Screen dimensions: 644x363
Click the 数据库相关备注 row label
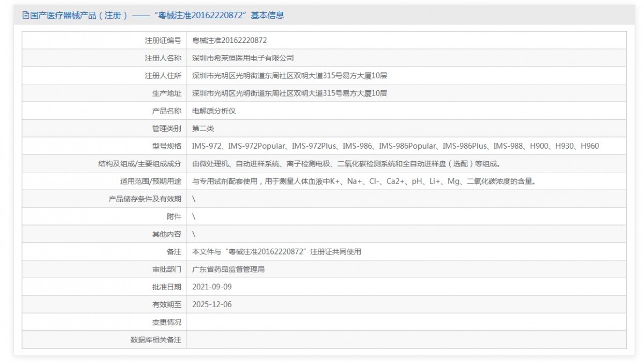156,340
